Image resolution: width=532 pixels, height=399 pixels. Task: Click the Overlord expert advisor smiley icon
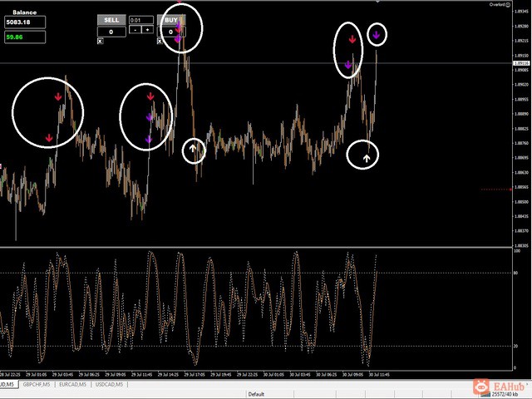(508, 4)
